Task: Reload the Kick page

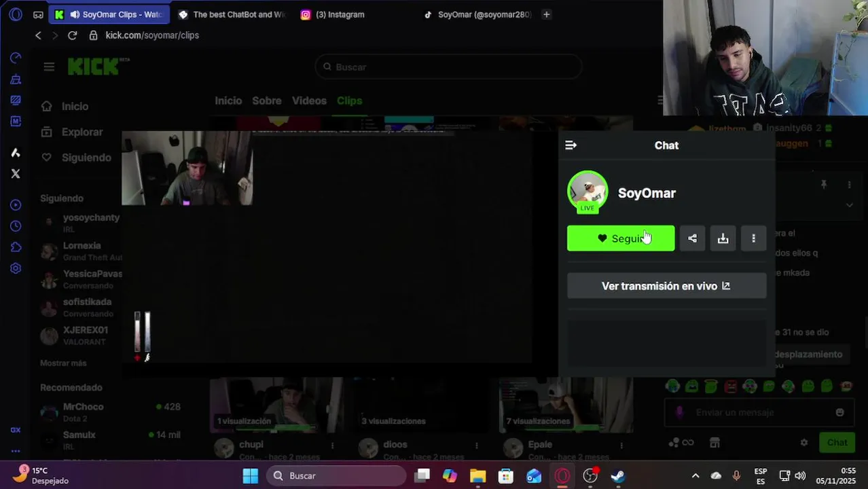Action: click(72, 35)
